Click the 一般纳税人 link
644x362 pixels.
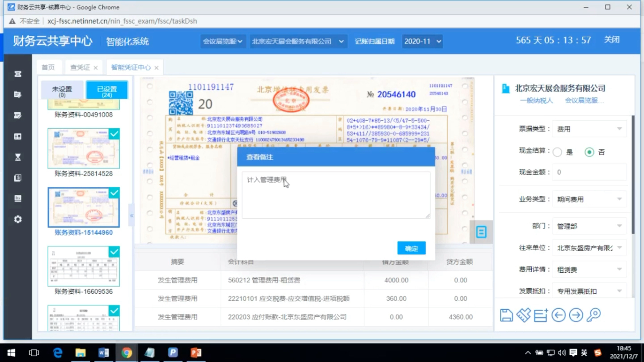point(536,101)
